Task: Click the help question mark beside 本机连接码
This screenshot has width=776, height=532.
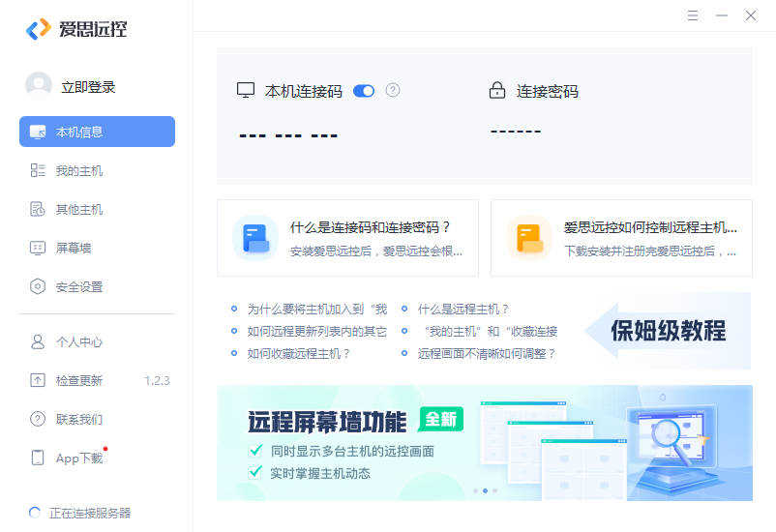Action: pos(393,90)
